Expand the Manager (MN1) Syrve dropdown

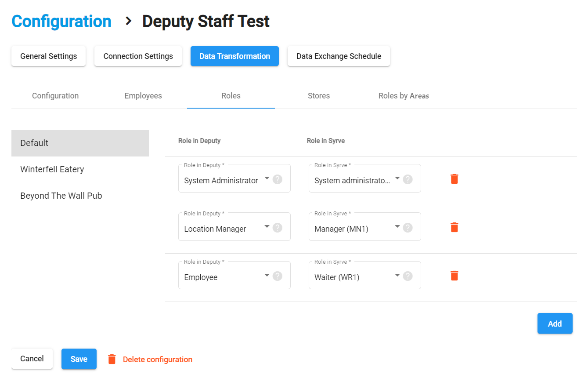[397, 227]
